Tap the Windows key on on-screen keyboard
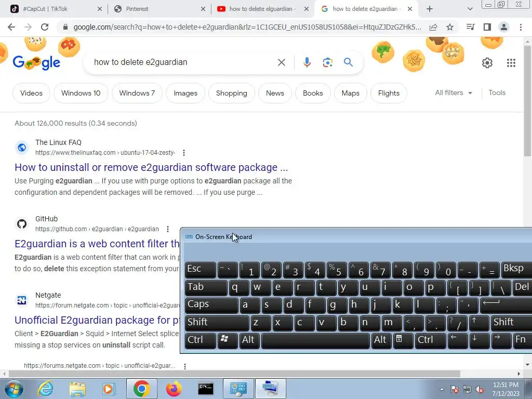Viewport: 532px width, 399px height. (228, 340)
